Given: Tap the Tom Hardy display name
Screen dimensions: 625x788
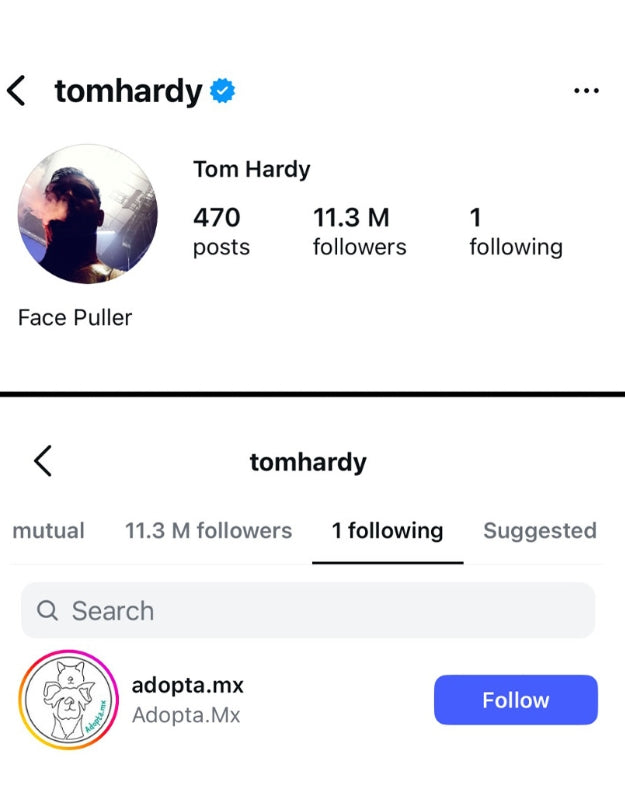Looking at the screenshot, I should click(x=251, y=169).
